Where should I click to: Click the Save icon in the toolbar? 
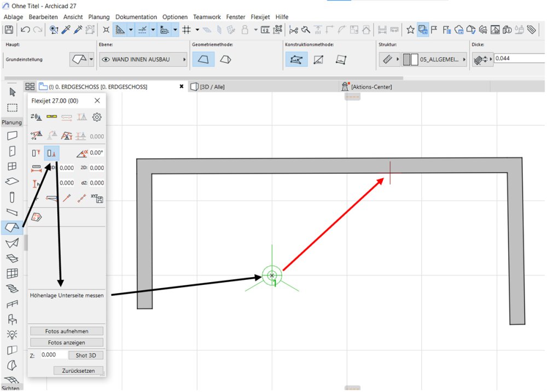(x=9, y=30)
